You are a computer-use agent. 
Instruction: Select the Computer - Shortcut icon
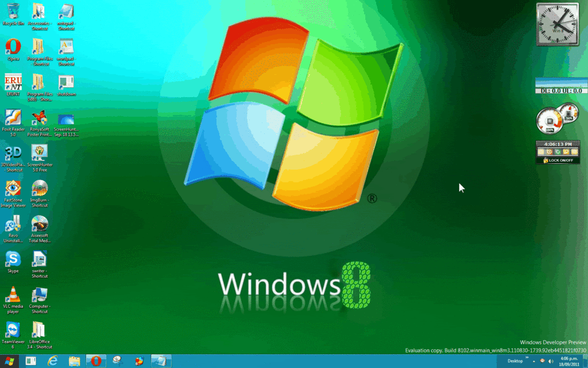[x=40, y=300]
